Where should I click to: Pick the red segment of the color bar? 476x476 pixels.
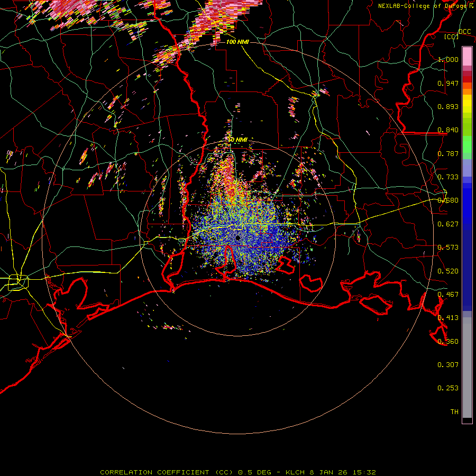point(467,79)
